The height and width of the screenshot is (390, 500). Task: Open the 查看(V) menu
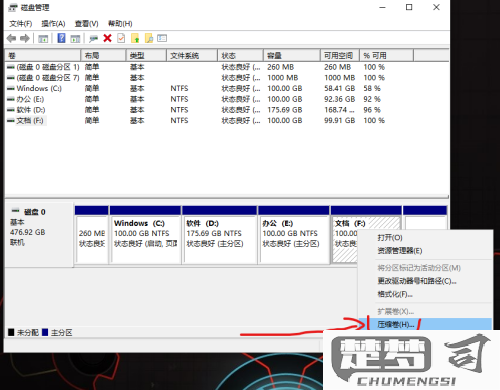87,24
